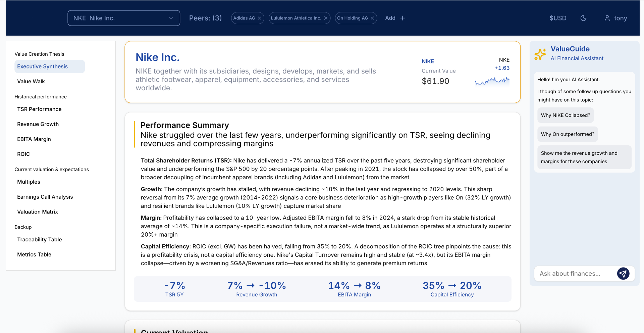Go to TSR Performance page
644x333 pixels.
coord(40,109)
